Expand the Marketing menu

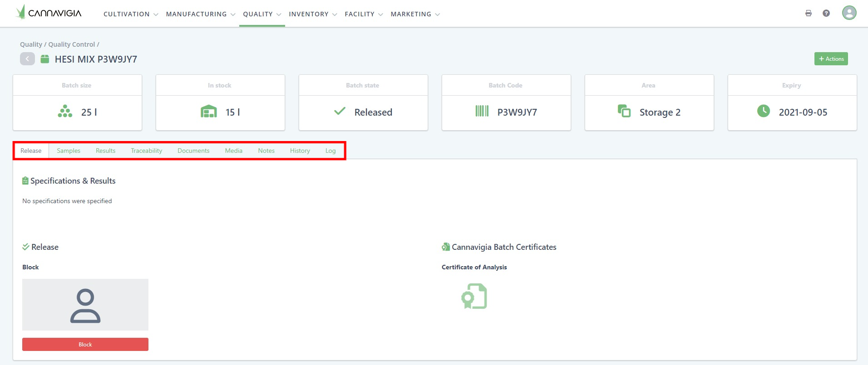point(415,14)
